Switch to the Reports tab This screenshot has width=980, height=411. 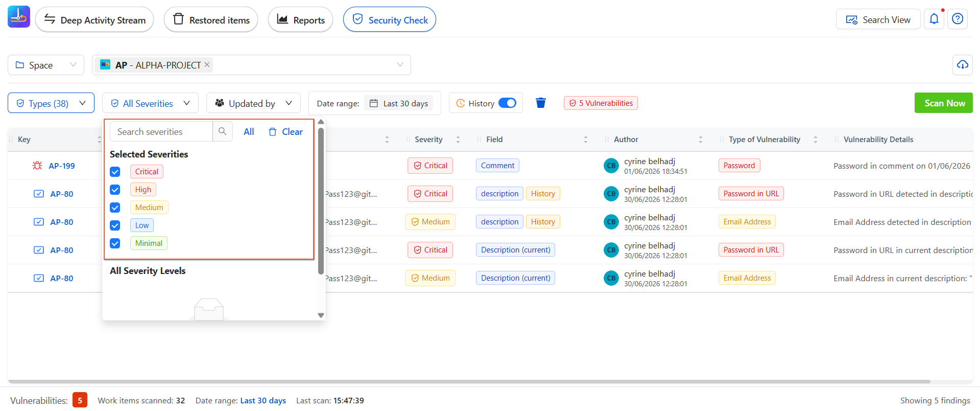[x=300, y=19]
